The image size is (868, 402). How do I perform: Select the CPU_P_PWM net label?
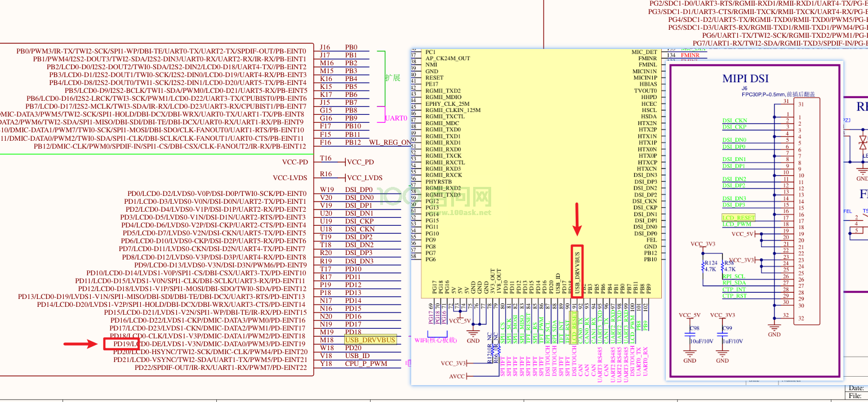click(x=366, y=363)
